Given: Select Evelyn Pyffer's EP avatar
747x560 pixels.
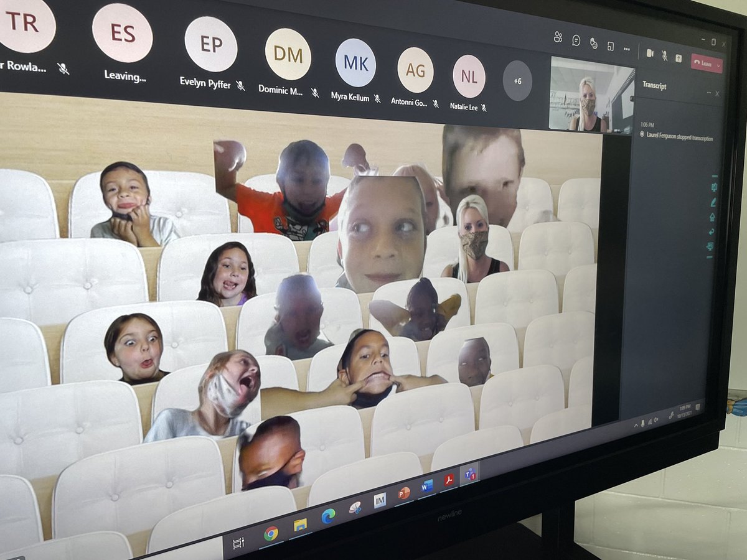Looking at the screenshot, I should tap(210, 44).
